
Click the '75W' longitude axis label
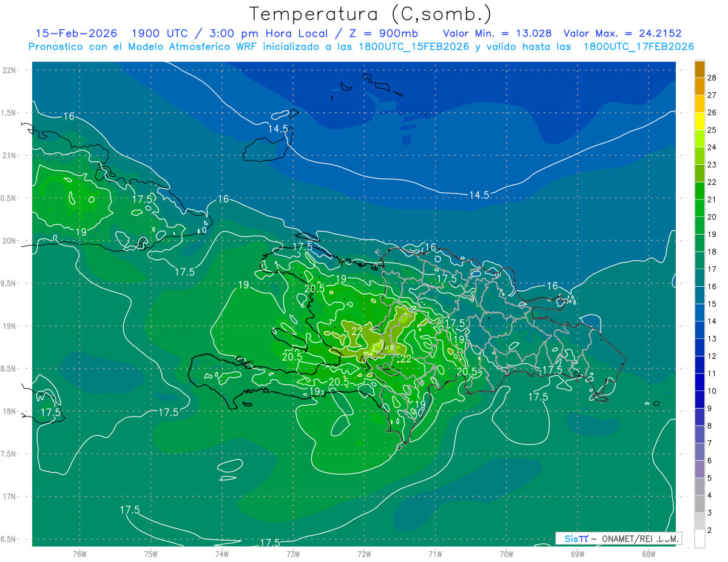click(x=150, y=554)
